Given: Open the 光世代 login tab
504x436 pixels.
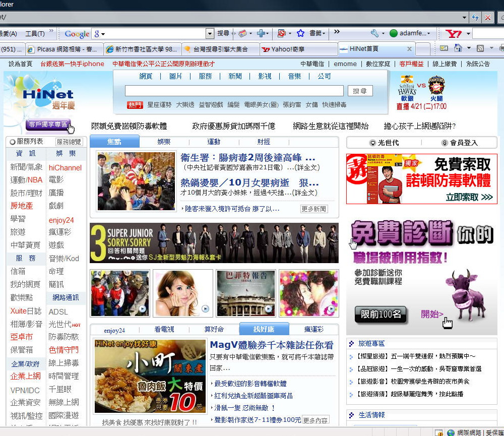Looking at the screenshot, I should tap(385, 143).
